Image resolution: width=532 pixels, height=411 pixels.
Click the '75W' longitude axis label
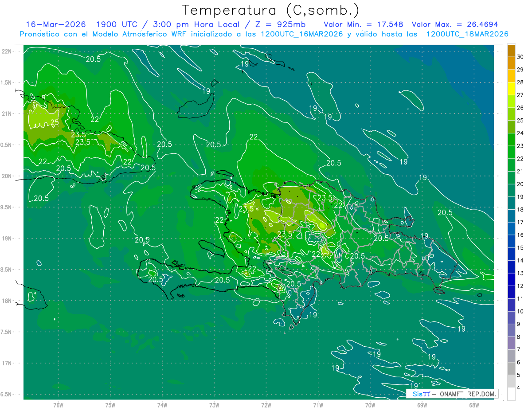pos(110,405)
